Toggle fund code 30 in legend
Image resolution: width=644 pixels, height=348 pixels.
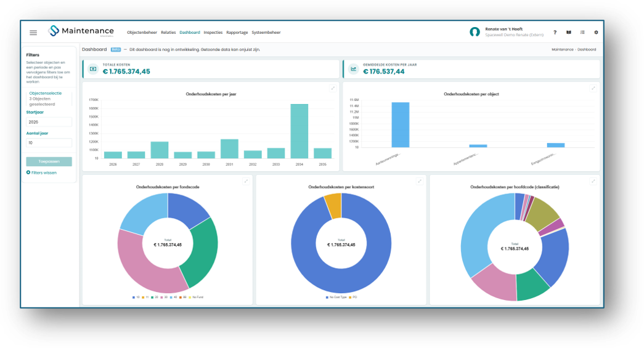click(164, 297)
